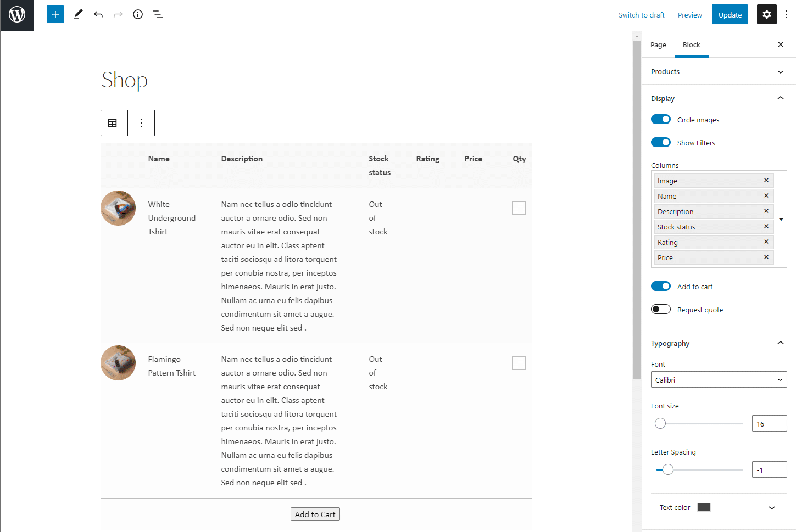This screenshot has width=796, height=532.
Task: Open the List View outline icon
Action: pyautogui.click(x=158, y=14)
